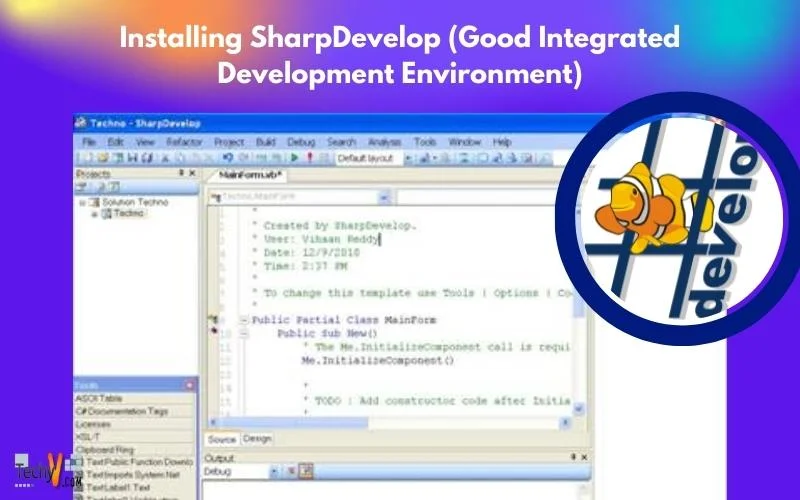This screenshot has height=500, width=800.
Task: Click the red Stop debugging icon
Action: click(x=310, y=158)
